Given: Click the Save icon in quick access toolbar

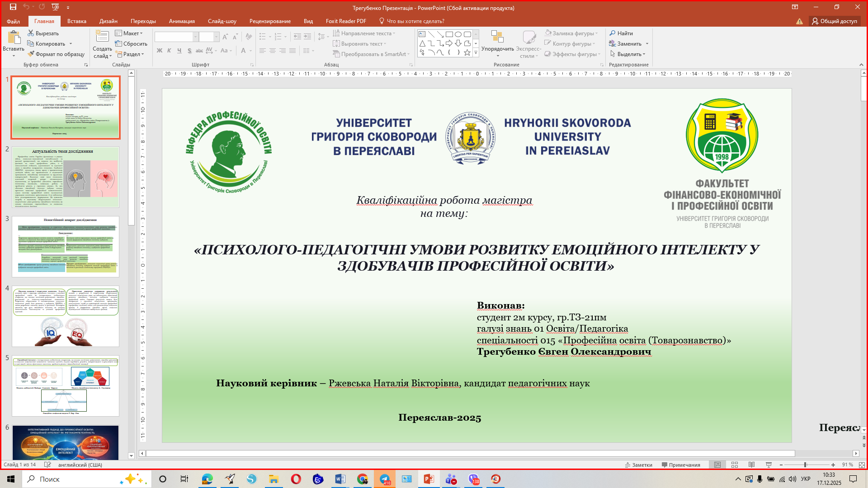Looking at the screenshot, I should click(x=13, y=7).
